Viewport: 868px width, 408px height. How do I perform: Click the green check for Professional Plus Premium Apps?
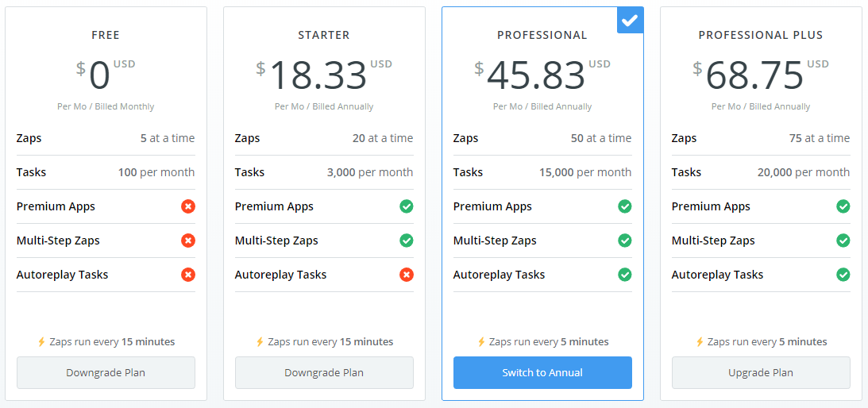[x=843, y=206]
